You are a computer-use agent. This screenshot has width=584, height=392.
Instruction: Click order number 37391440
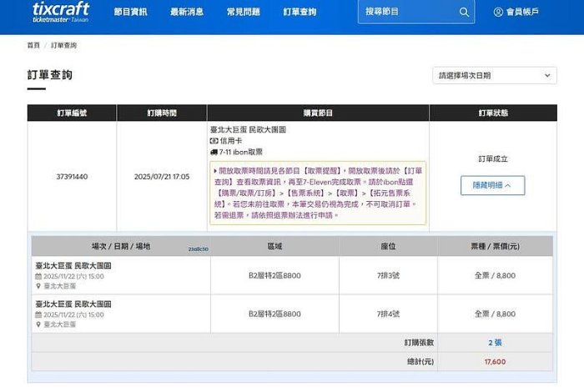(x=72, y=177)
